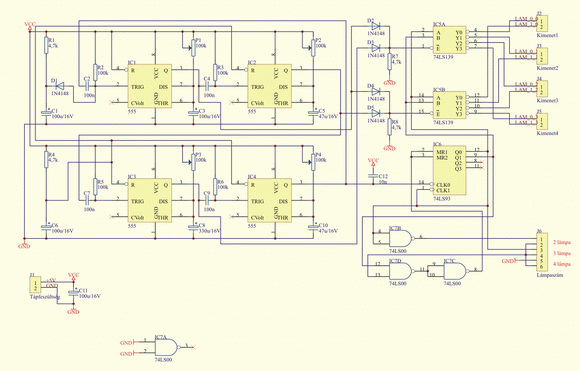Select the J6 Lámpaszám connector
Image resolution: width=580 pixels, height=371 pixels.
(x=542, y=253)
